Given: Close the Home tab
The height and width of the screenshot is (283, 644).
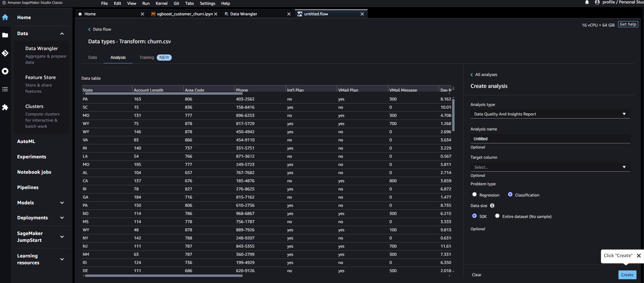Looking at the screenshot, I should 142,14.
